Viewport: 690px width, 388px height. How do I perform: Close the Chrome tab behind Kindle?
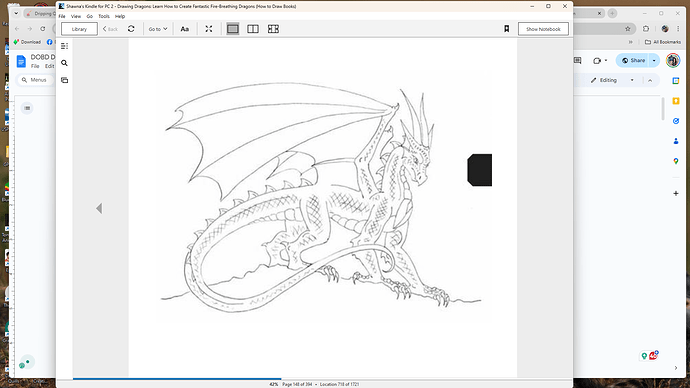pyautogui.click(x=599, y=14)
